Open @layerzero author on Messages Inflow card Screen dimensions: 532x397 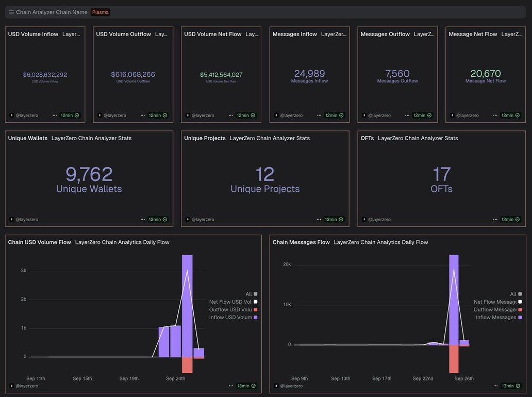tap(288, 115)
